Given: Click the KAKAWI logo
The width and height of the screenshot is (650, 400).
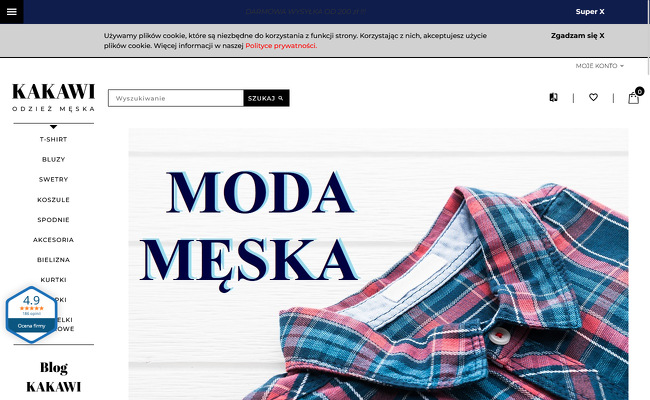Looking at the screenshot, I should (x=53, y=97).
